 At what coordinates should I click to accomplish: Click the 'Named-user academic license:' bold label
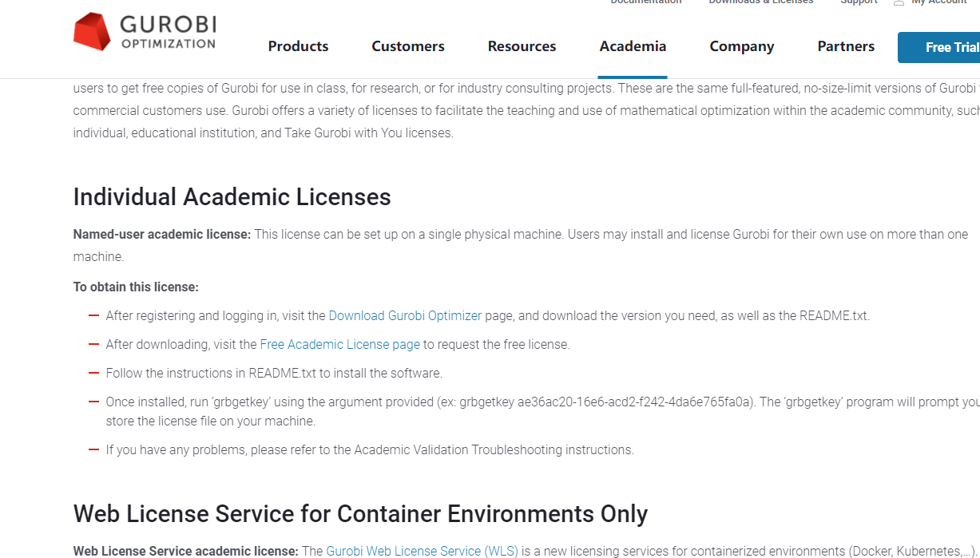tap(162, 234)
